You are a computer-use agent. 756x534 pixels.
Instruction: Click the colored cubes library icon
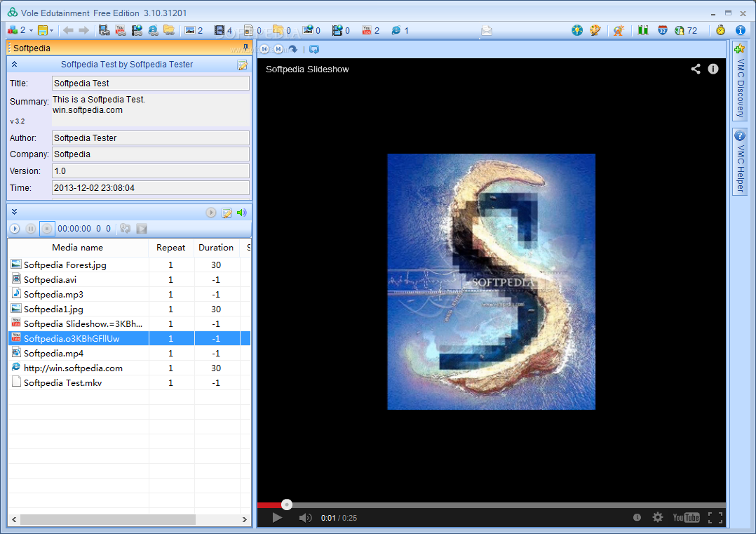click(x=12, y=30)
